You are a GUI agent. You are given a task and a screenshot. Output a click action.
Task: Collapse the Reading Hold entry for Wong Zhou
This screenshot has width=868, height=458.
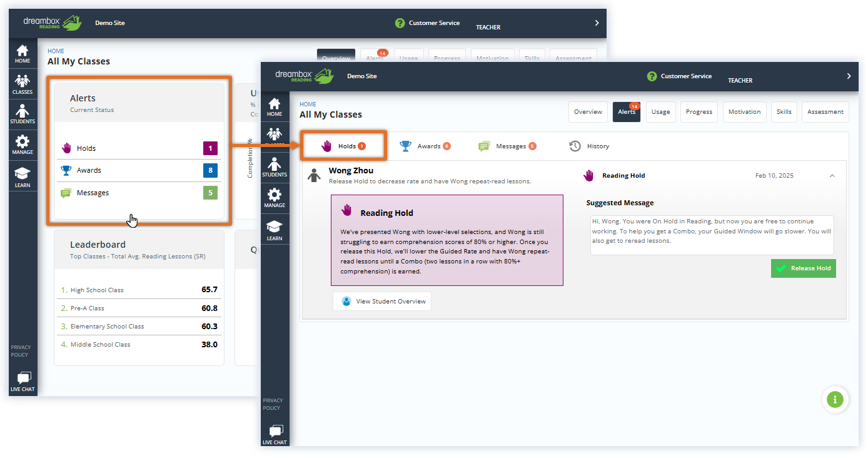[832, 176]
